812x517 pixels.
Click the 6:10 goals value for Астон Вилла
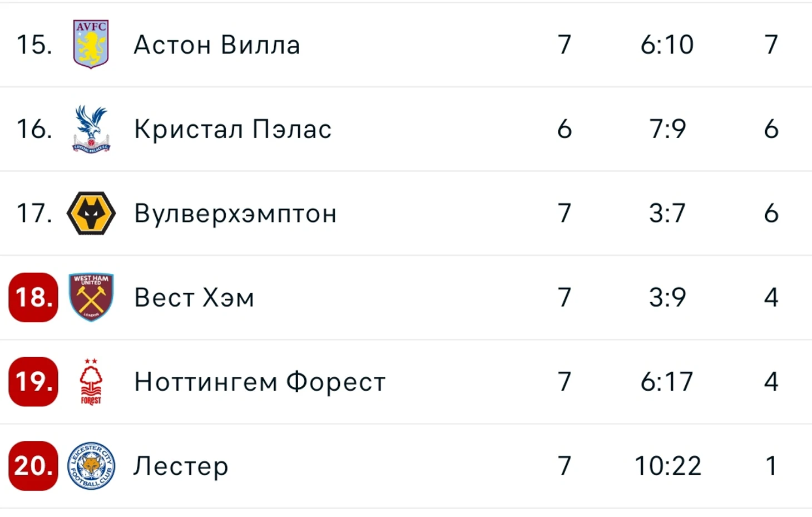click(667, 45)
